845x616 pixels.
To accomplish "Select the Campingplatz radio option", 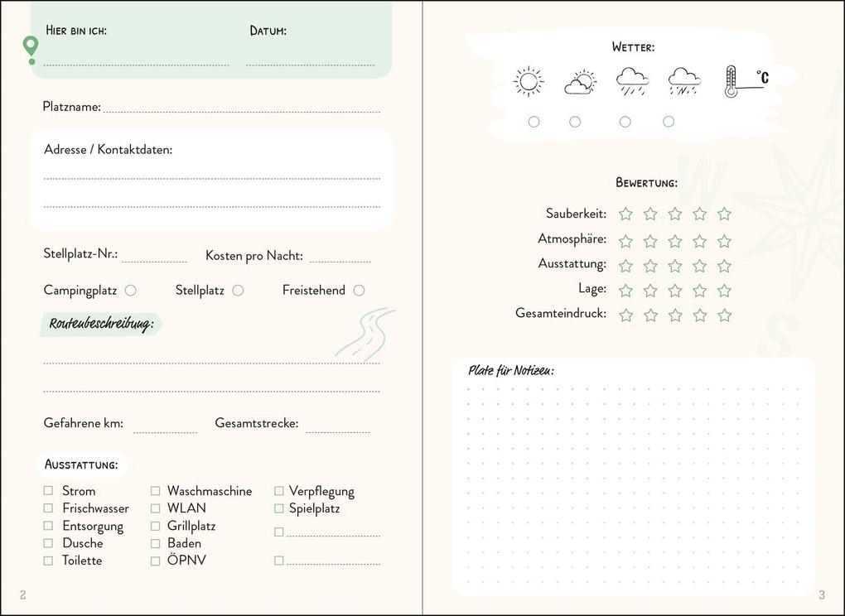I will pos(130,291).
